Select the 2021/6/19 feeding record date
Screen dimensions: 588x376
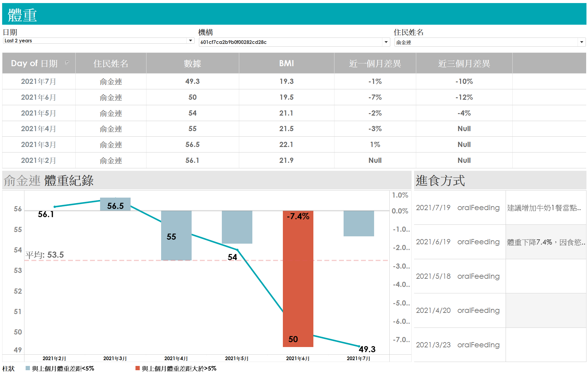[x=433, y=242]
